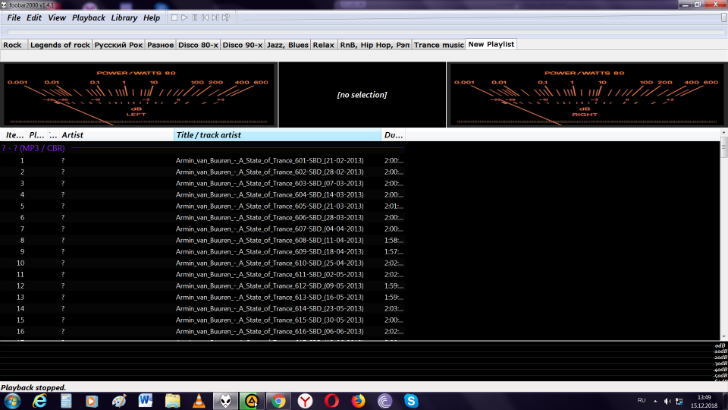Click the seek bar below the menu

pyautogui.click(x=365, y=32)
